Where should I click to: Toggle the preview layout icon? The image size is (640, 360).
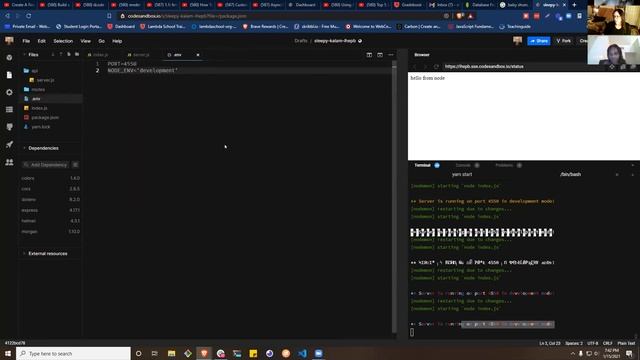click(x=380, y=55)
